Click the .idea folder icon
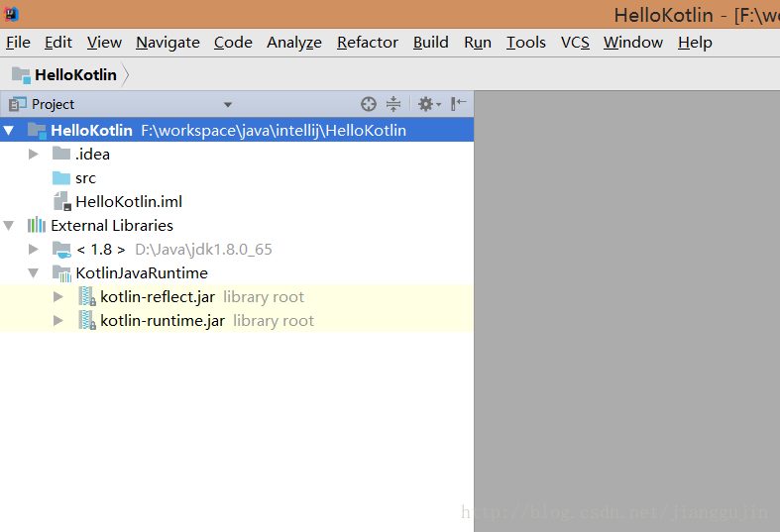Screen dimensions: 780x532 pyautogui.click(x=61, y=154)
